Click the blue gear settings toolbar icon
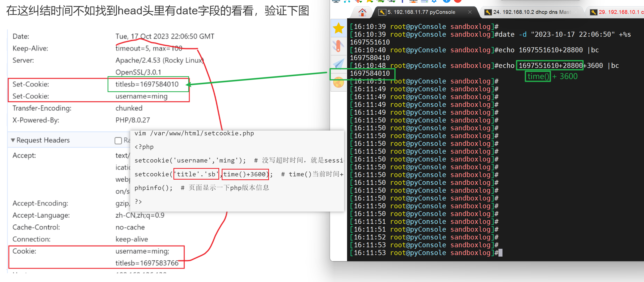The height and width of the screenshot is (282, 644). 434,1
